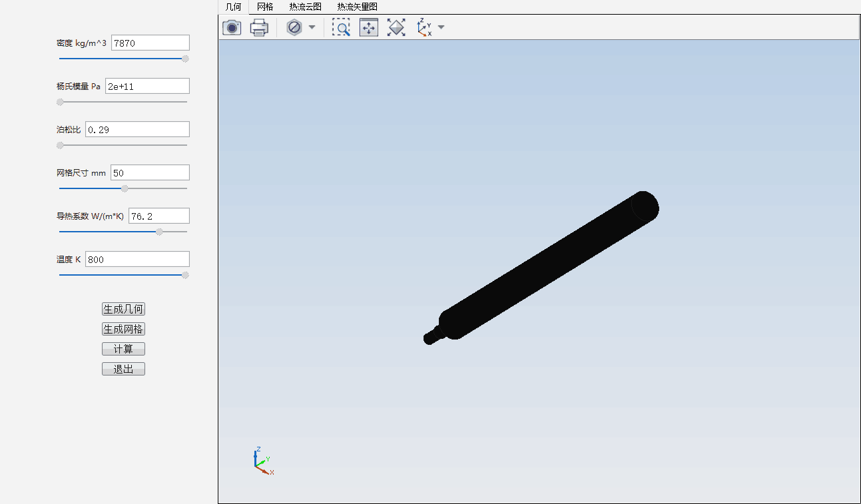The width and height of the screenshot is (861, 504).
Task: Click the 杨氏模量 slider handle
Action: click(x=60, y=102)
